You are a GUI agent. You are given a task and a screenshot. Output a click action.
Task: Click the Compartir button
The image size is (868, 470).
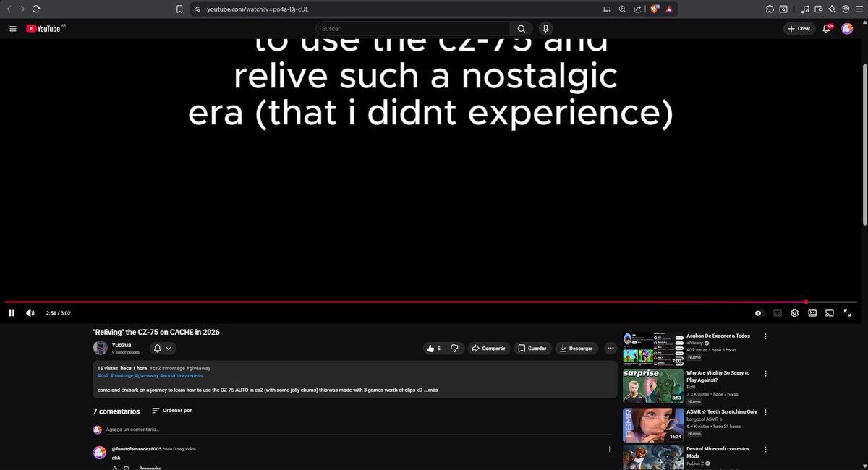488,348
